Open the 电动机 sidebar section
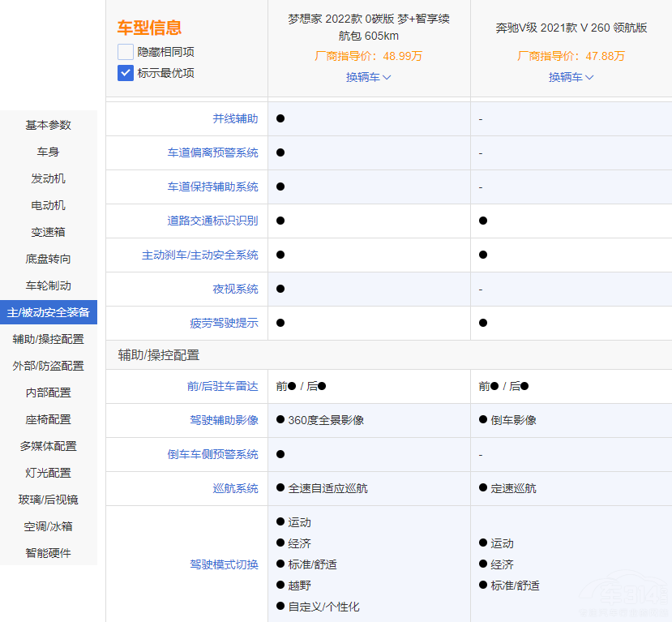The image size is (672, 622). coord(49,205)
